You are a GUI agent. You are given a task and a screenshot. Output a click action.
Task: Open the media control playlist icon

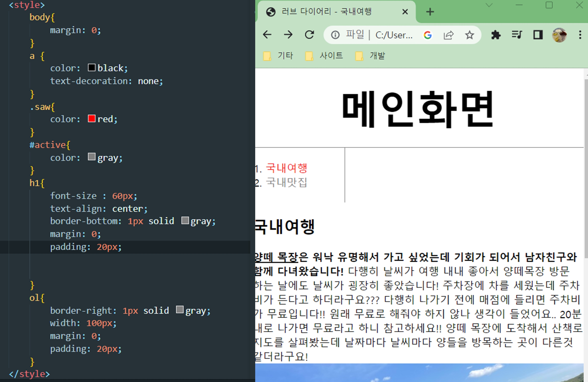coord(517,35)
